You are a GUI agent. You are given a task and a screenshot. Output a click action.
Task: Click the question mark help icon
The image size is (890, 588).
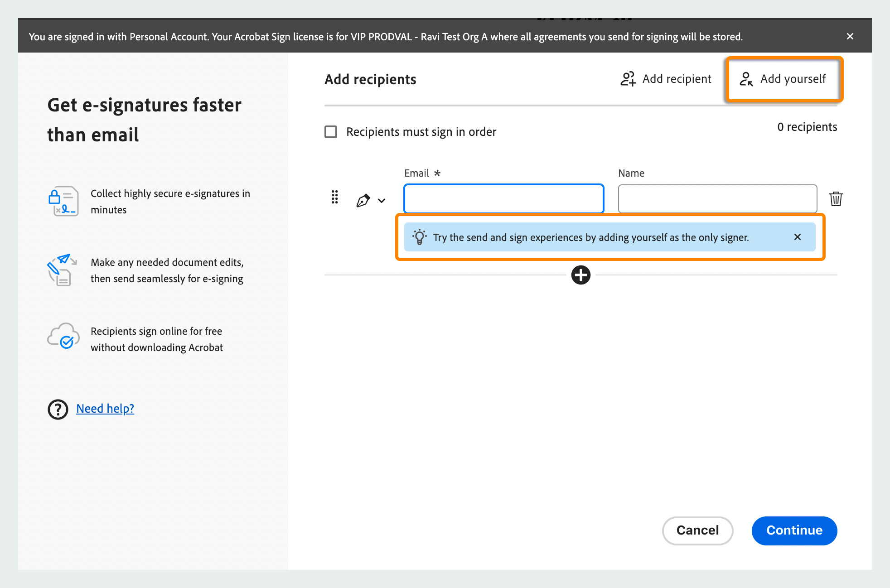point(58,409)
